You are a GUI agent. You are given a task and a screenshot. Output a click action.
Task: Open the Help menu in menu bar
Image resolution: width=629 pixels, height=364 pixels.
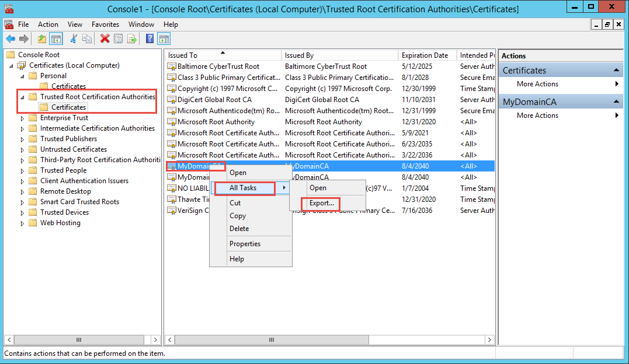(x=171, y=24)
